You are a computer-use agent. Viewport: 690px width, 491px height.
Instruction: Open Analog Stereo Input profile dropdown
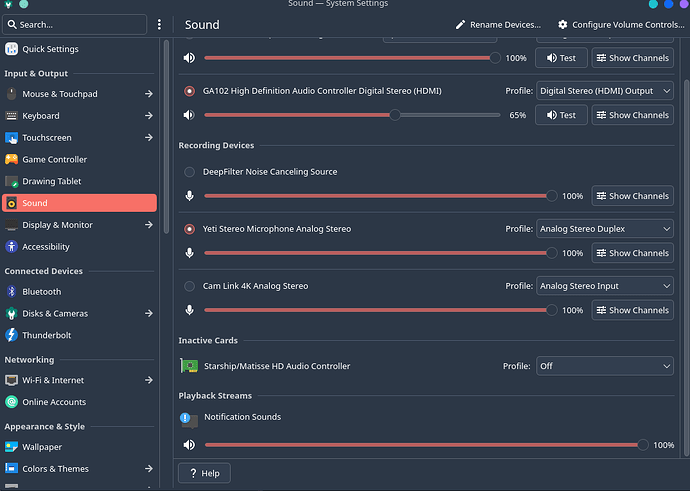605,286
